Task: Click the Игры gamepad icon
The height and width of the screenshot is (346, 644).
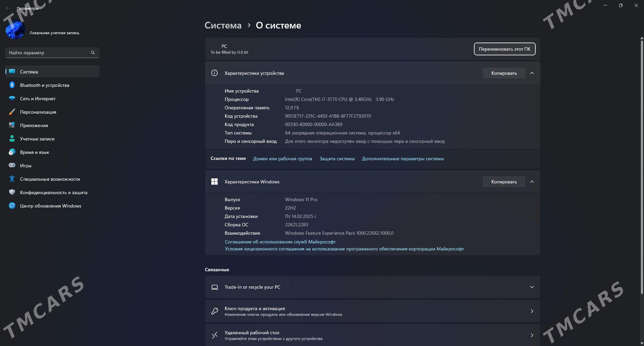Action: (x=12, y=165)
